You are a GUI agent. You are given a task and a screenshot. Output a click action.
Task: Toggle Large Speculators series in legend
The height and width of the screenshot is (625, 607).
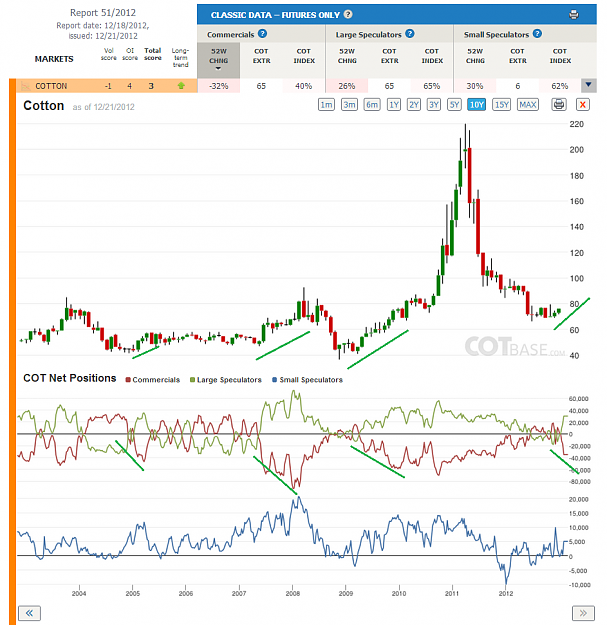(226, 380)
